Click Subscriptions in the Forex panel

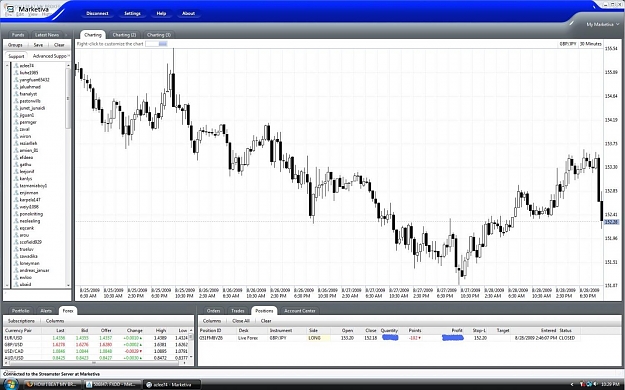[x=21, y=321]
